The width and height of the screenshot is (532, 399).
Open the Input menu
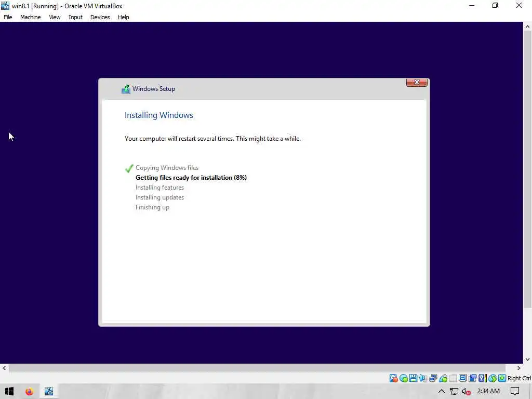pyautogui.click(x=75, y=17)
